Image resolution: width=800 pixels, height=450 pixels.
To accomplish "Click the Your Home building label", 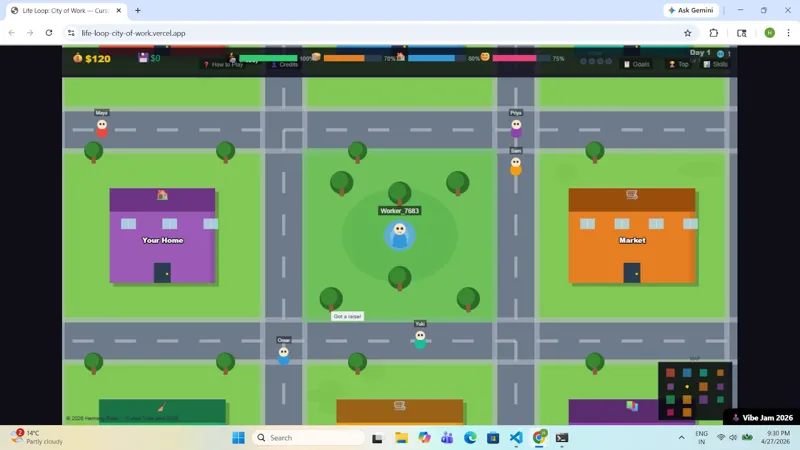I will tap(163, 240).
